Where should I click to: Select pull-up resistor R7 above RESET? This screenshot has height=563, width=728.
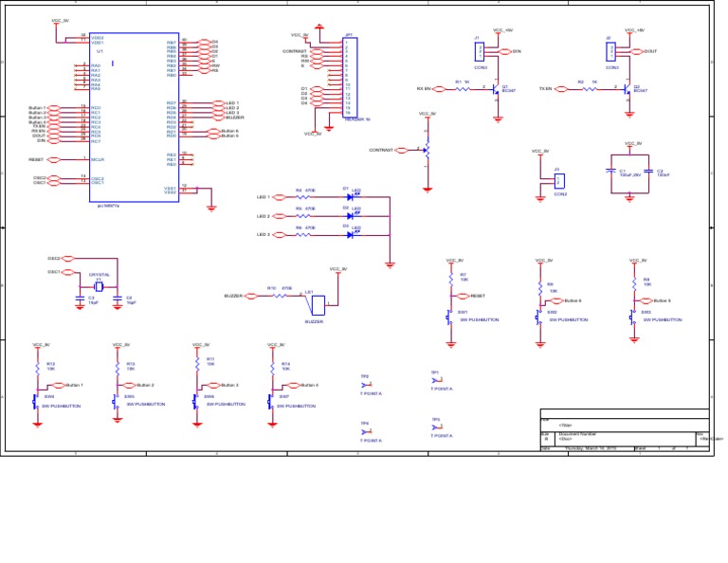[x=451, y=279]
